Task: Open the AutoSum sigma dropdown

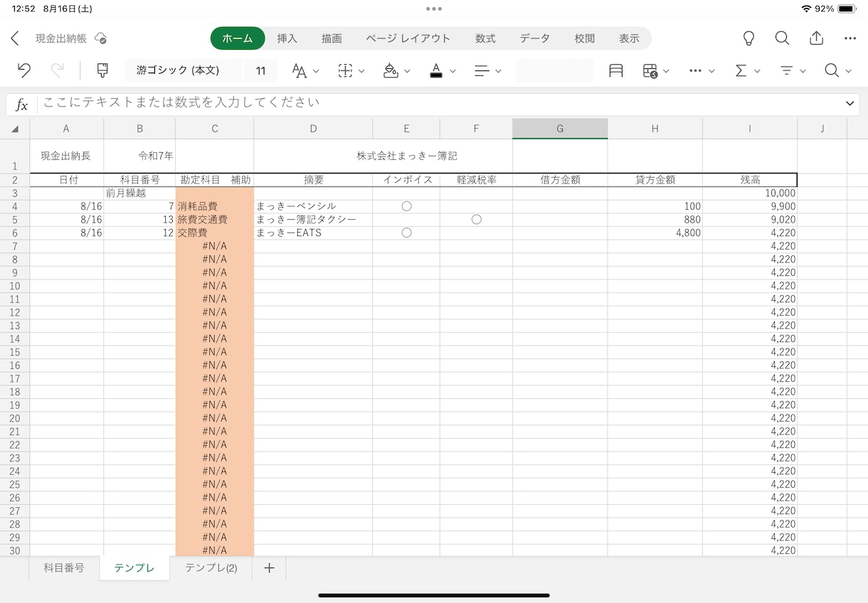Action: (748, 70)
